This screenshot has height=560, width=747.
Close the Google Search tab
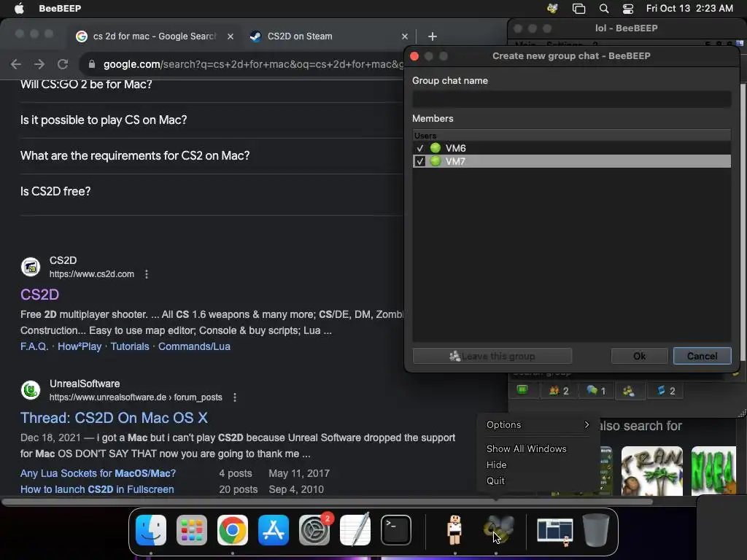coord(230,36)
